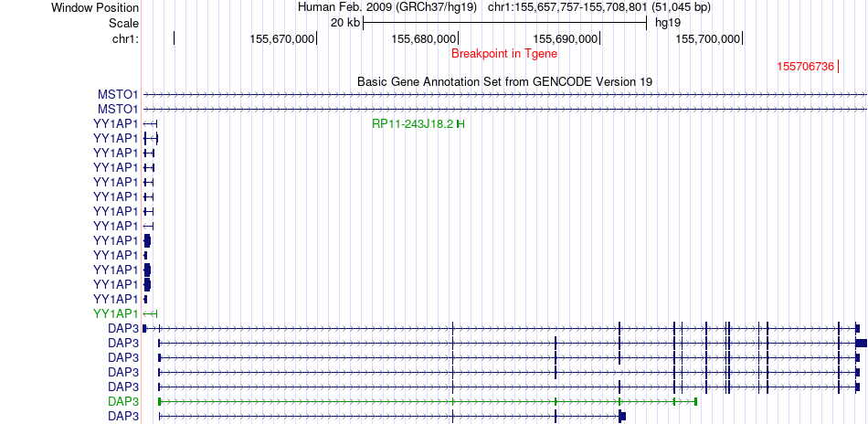Click the topmost MSTO1 transcript label
Screen dimensions: 868x424
click(118, 94)
